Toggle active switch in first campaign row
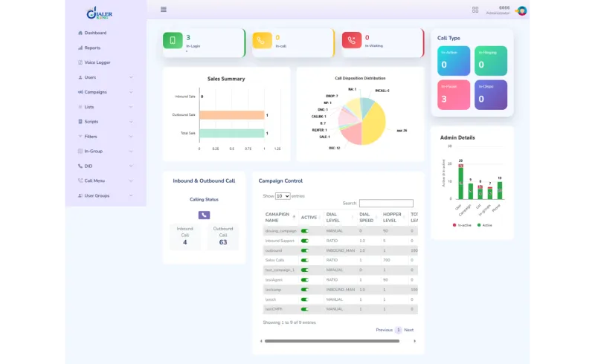595x364 pixels. click(305, 231)
